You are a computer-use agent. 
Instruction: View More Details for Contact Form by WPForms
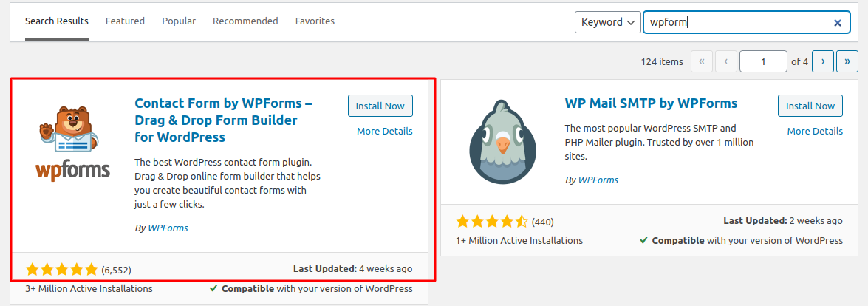(x=384, y=132)
